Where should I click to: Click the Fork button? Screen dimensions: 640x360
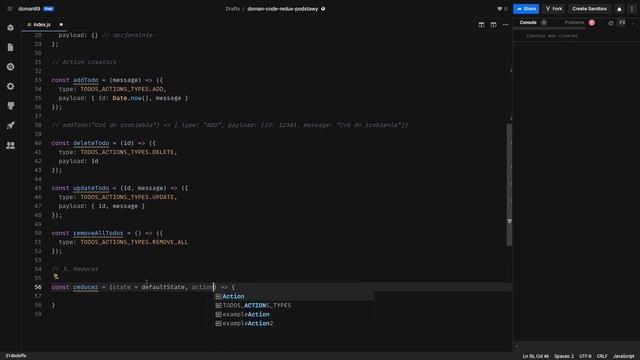pyautogui.click(x=554, y=9)
